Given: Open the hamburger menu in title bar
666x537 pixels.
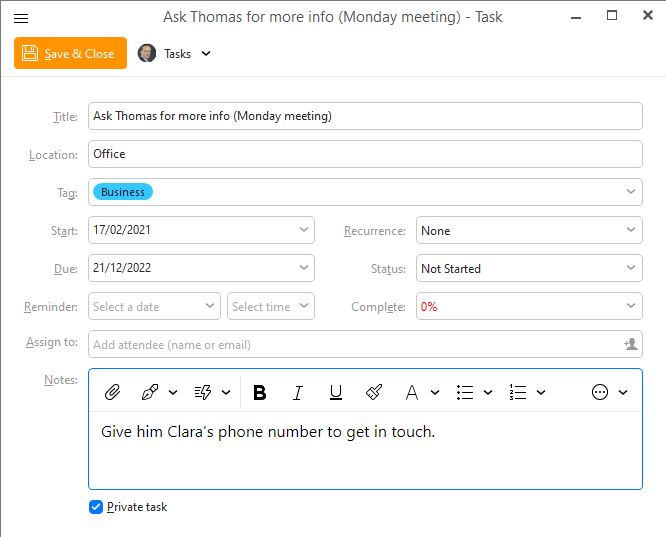Looking at the screenshot, I should (21, 17).
